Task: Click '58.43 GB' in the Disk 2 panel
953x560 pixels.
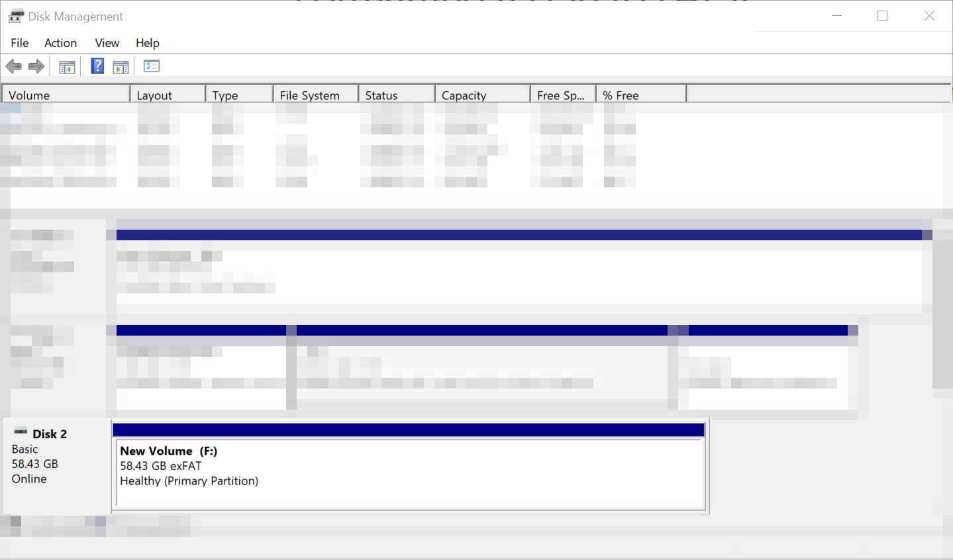Action: [35, 464]
